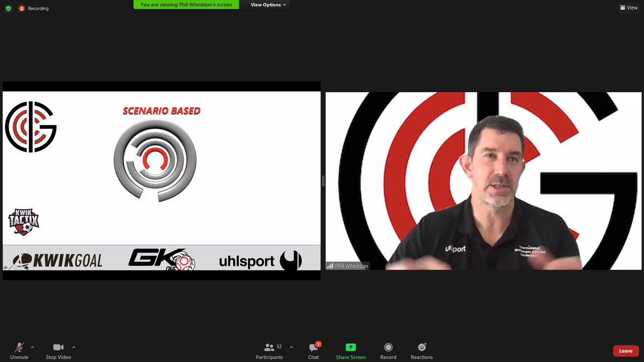Click the unread chat notification badge
The image size is (644, 362).
coord(318,344)
